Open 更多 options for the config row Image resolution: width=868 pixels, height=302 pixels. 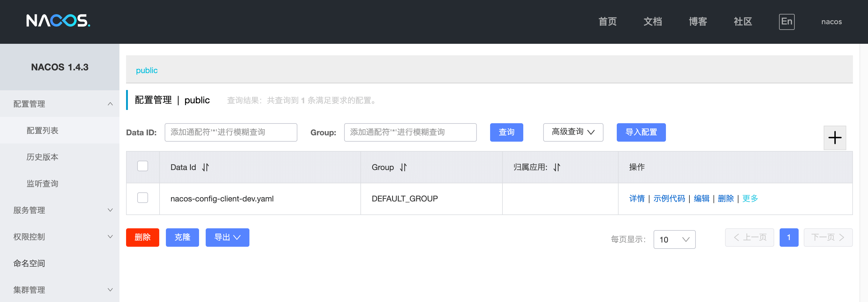tap(750, 198)
